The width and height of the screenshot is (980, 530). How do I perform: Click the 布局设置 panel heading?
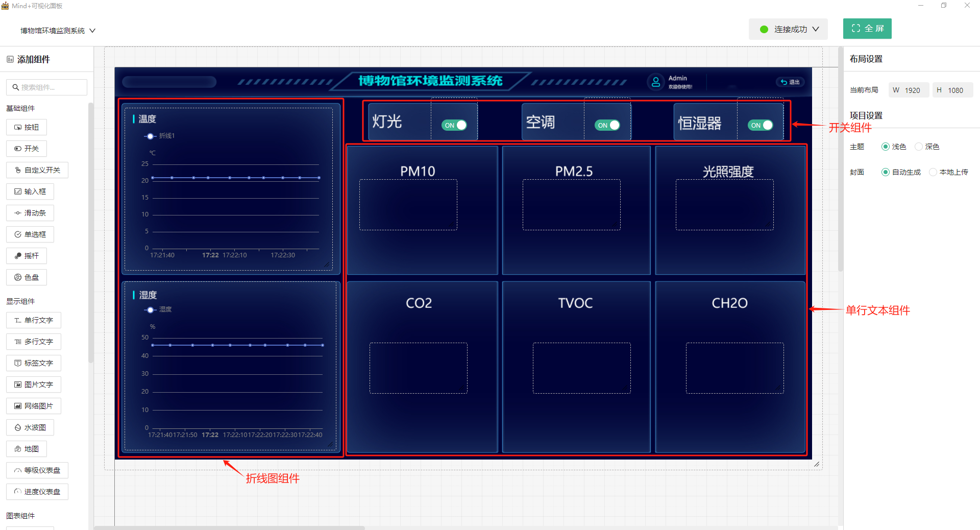pos(866,59)
